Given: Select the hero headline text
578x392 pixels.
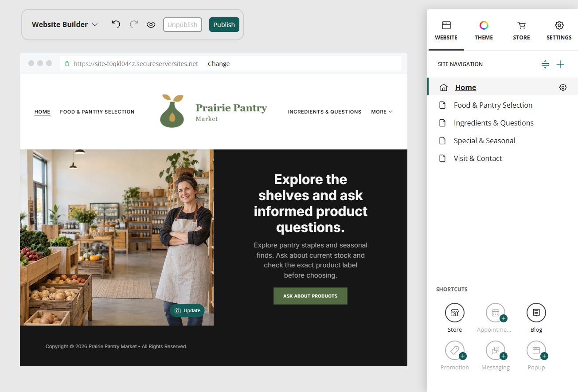Looking at the screenshot, I should point(310,204).
